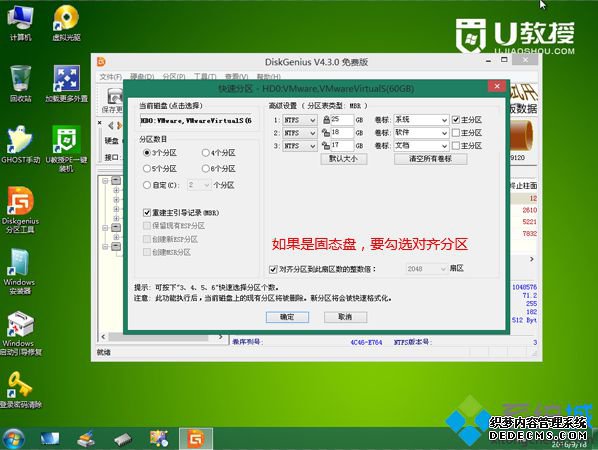Click the memory chip taskbar icon
This screenshot has height=450, width=598.
coord(122,439)
